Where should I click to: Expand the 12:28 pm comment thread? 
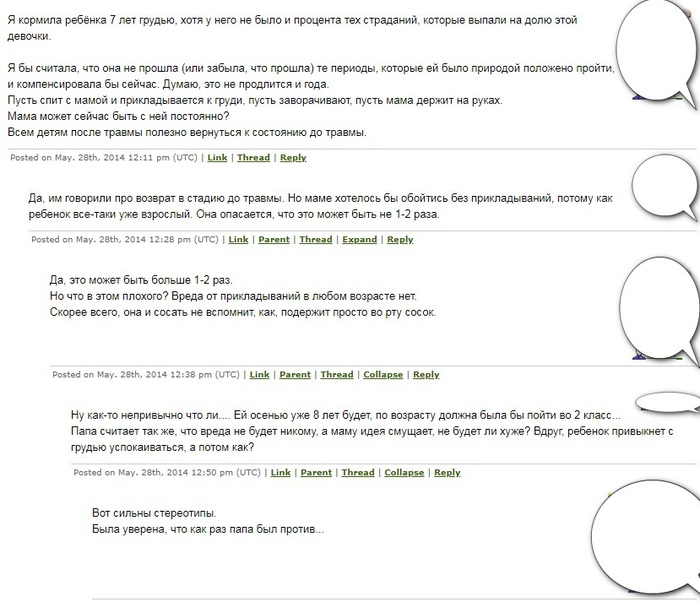tap(360, 240)
